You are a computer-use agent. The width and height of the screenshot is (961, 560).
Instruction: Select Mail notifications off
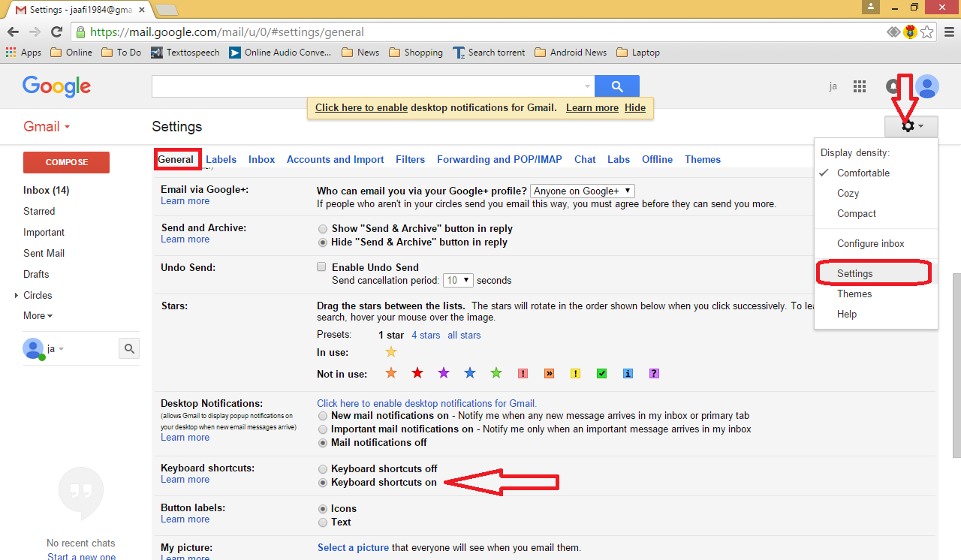tap(322, 443)
